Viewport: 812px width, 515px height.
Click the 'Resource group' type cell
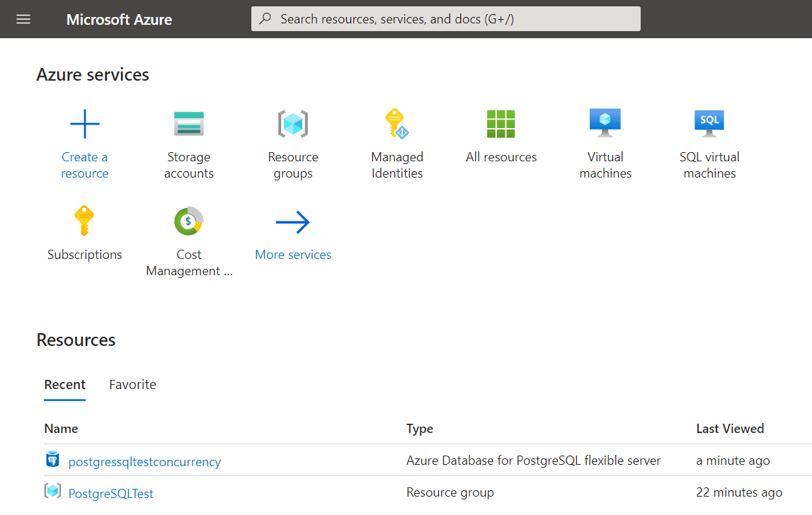(450, 493)
